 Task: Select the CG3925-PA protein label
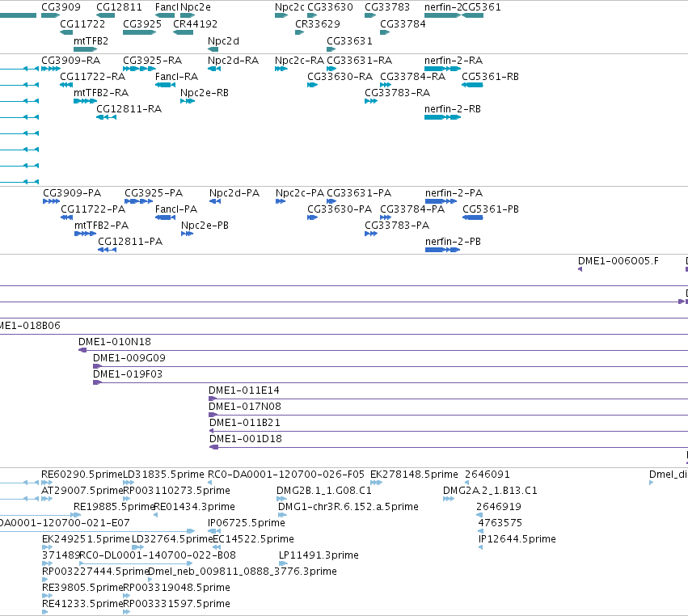click(x=154, y=193)
